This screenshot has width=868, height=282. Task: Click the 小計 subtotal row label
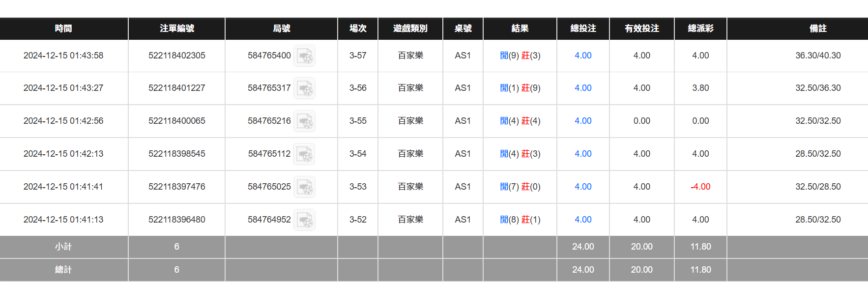63,247
